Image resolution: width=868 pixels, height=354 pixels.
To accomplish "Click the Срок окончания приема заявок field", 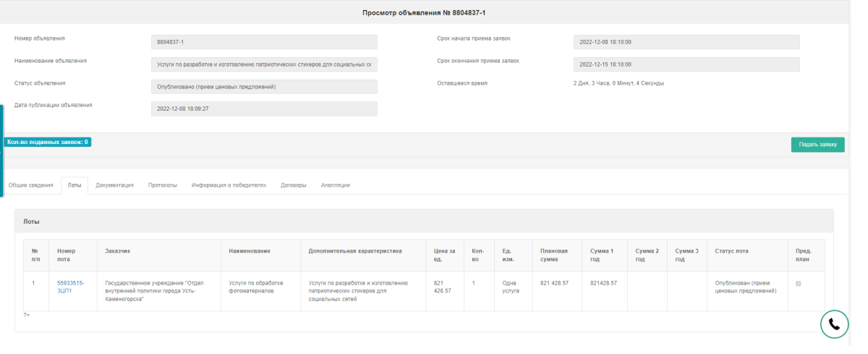I will click(686, 64).
